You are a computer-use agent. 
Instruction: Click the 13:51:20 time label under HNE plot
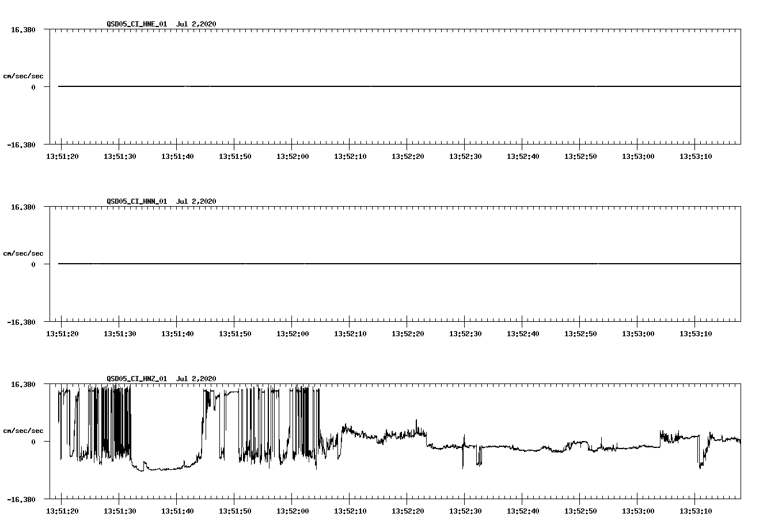click(x=62, y=157)
